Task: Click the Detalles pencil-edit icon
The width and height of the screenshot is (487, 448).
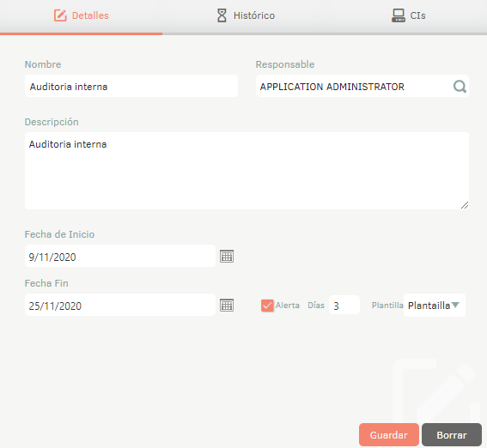Action: point(60,15)
